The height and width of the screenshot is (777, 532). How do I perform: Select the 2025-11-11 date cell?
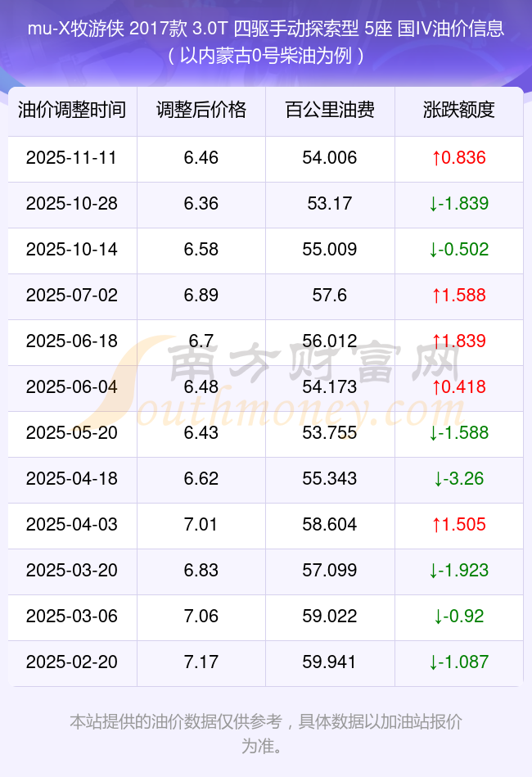pyautogui.click(x=72, y=158)
